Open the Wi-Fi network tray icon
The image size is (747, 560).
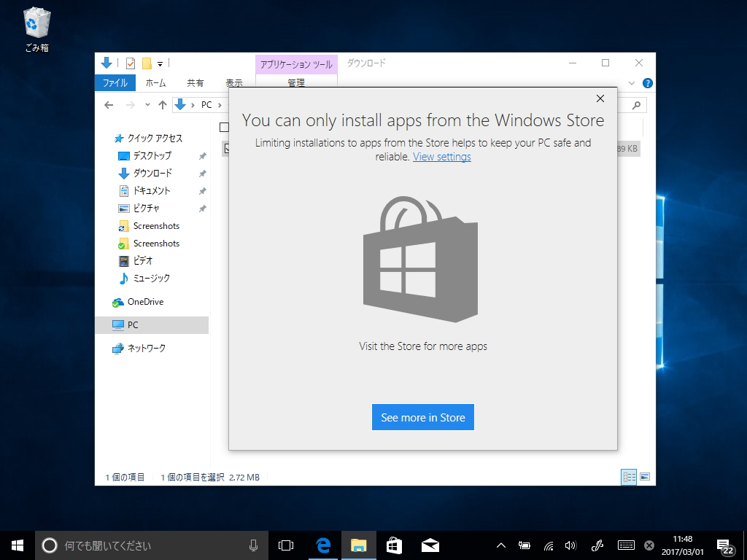pos(549,545)
